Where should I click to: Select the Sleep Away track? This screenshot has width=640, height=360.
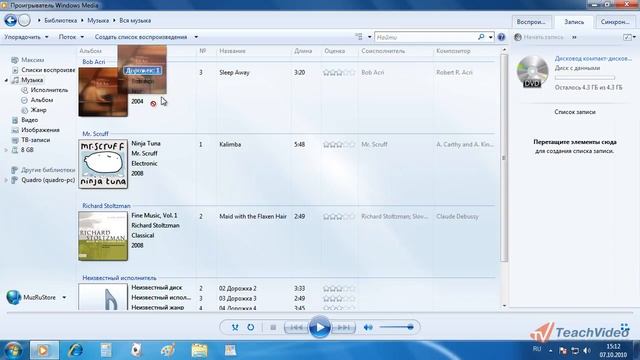[234, 73]
